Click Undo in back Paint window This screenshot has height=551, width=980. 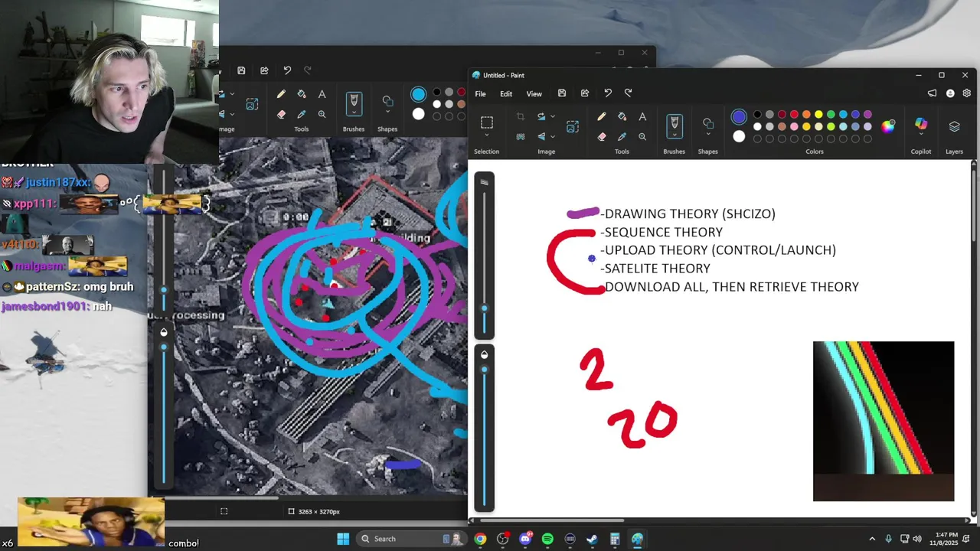click(x=287, y=70)
